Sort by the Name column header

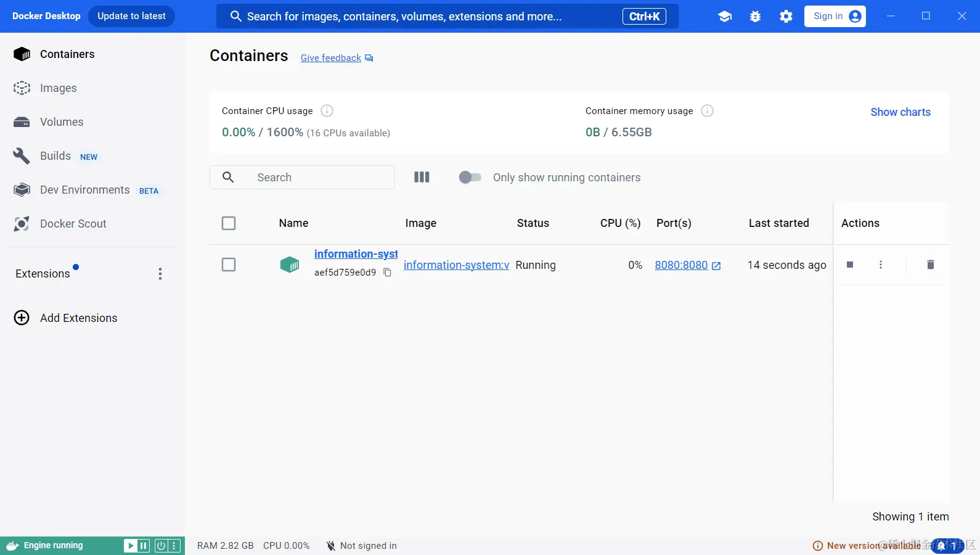[x=293, y=223]
